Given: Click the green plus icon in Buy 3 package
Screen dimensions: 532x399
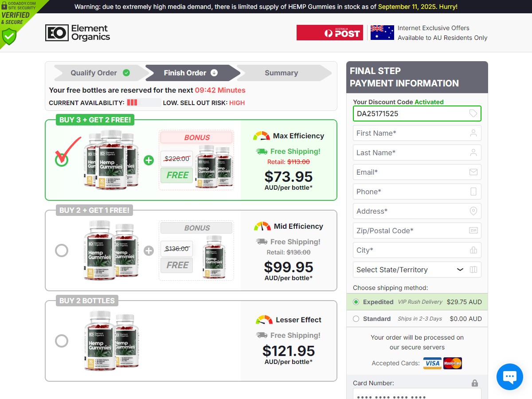Looking at the screenshot, I should 149,160.
